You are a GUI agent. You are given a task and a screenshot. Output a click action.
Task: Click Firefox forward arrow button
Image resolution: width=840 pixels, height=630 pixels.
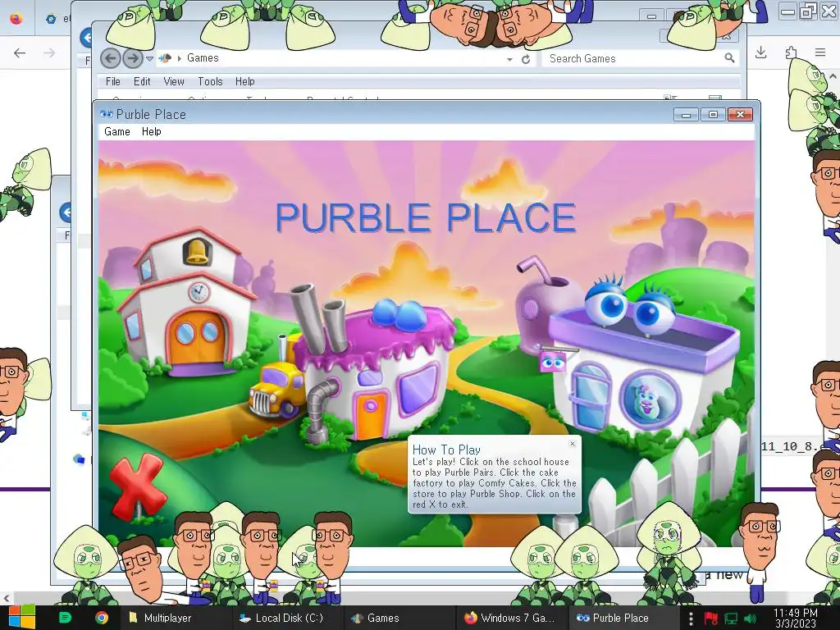pyautogui.click(x=49, y=52)
